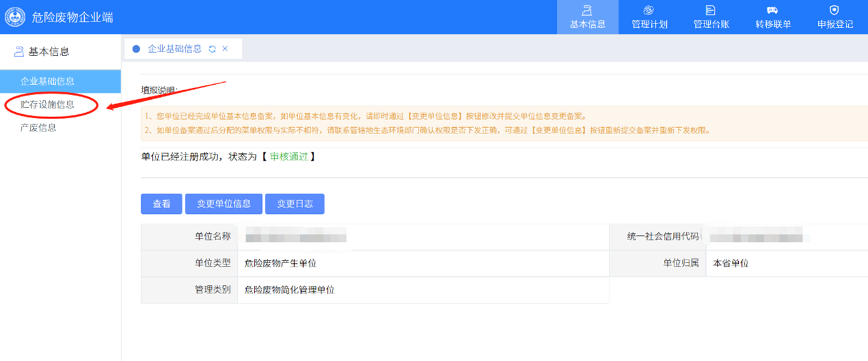Go to the 管理台账 ledger icon
The height and width of the screenshot is (361, 868).
point(711,10)
